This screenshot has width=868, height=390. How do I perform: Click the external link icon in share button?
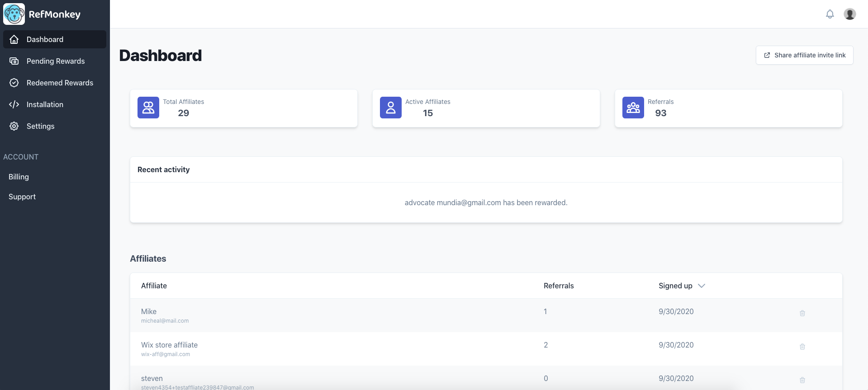click(x=767, y=55)
